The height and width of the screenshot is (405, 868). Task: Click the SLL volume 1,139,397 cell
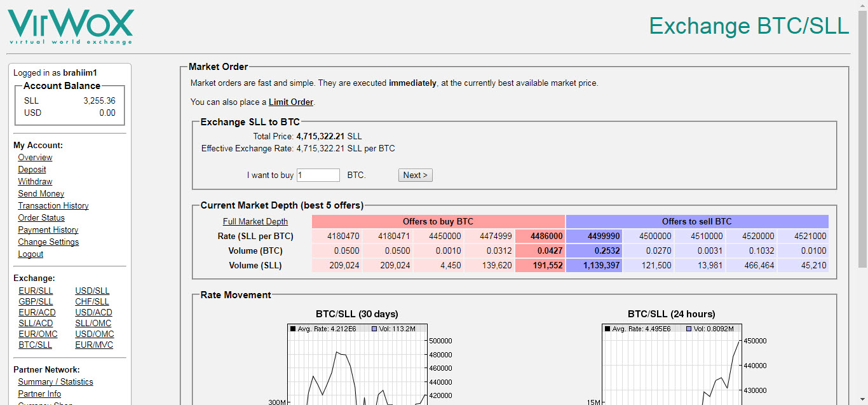[594, 266]
